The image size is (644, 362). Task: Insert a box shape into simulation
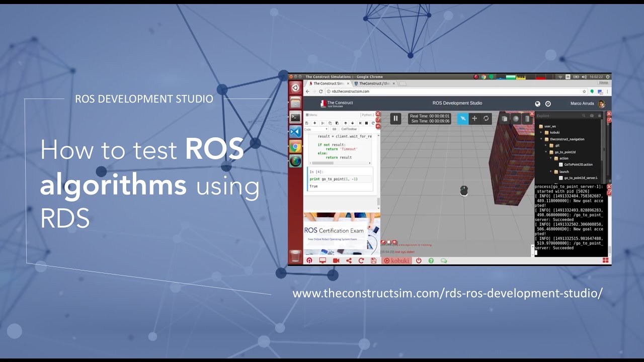(505, 119)
